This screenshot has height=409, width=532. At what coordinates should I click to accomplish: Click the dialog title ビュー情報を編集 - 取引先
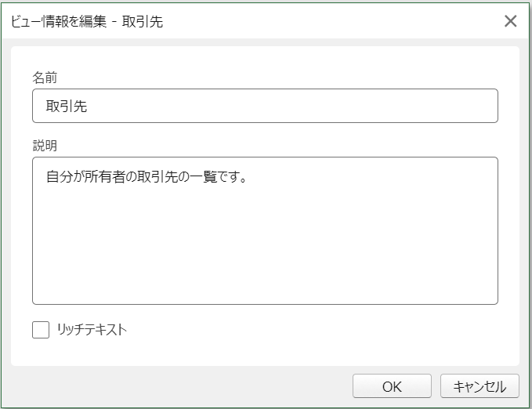point(87,21)
